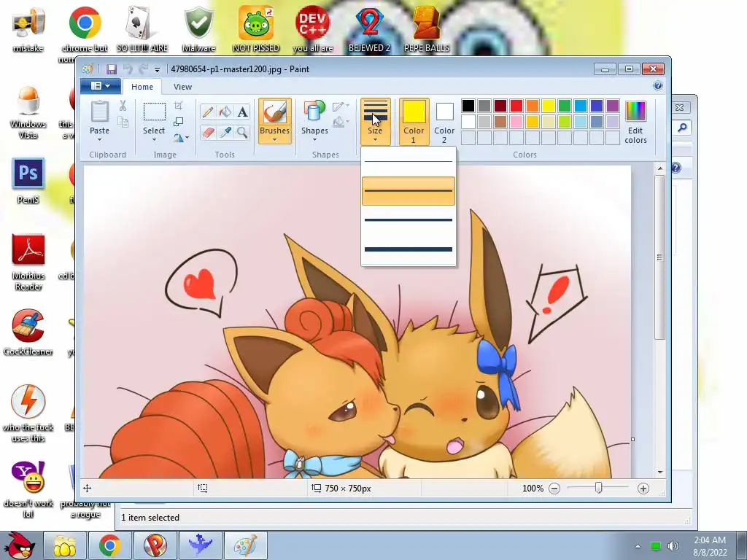The width and height of the screenshot is (747, 560).
Task: Click the zoom slider handle
Action: 598,488
